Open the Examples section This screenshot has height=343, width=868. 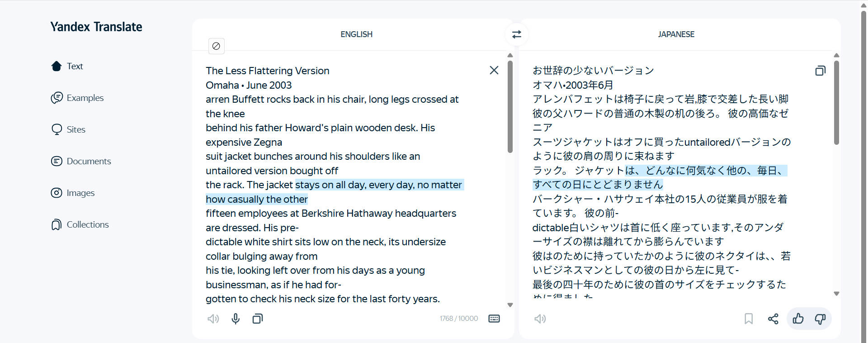click(77, 98)
